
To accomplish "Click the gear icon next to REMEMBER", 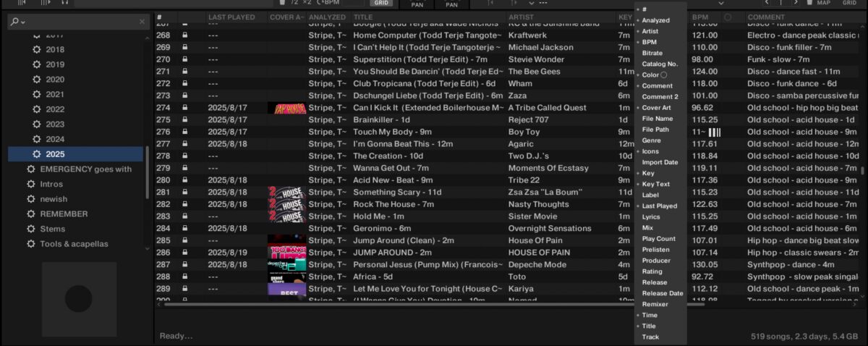I will (x=30, y=214).
